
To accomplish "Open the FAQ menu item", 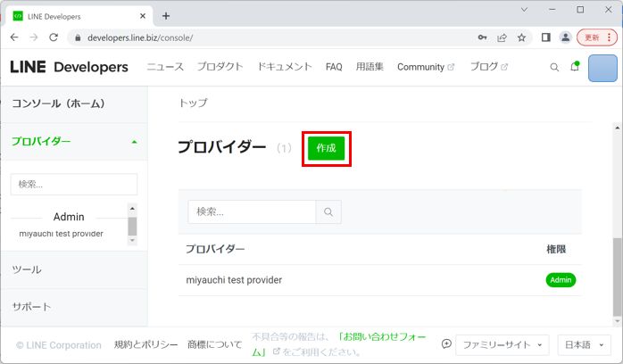I will click(x=334, y=67).
